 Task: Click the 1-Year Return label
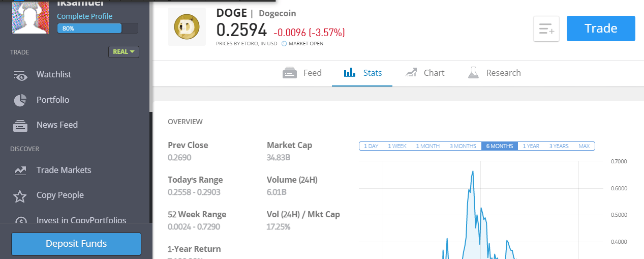194,249
